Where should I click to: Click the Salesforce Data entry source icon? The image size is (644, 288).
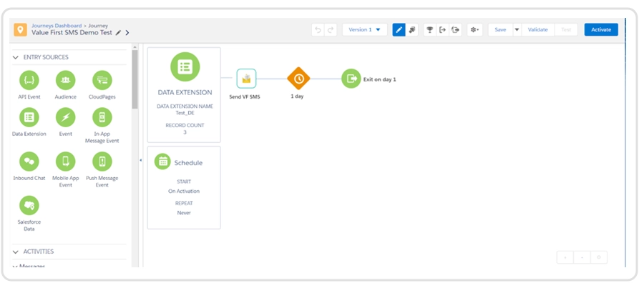tap(29, 206)
